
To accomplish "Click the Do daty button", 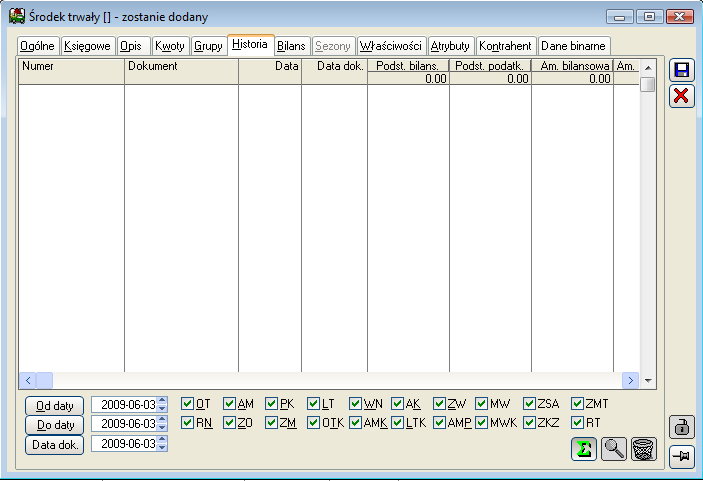I will [55, 425].
